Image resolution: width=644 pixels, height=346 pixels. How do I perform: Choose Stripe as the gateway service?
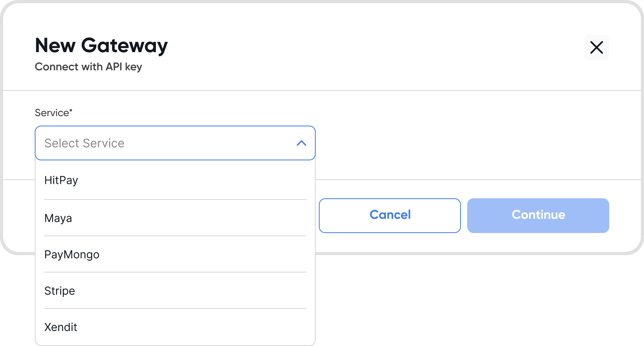coord(175,291)
